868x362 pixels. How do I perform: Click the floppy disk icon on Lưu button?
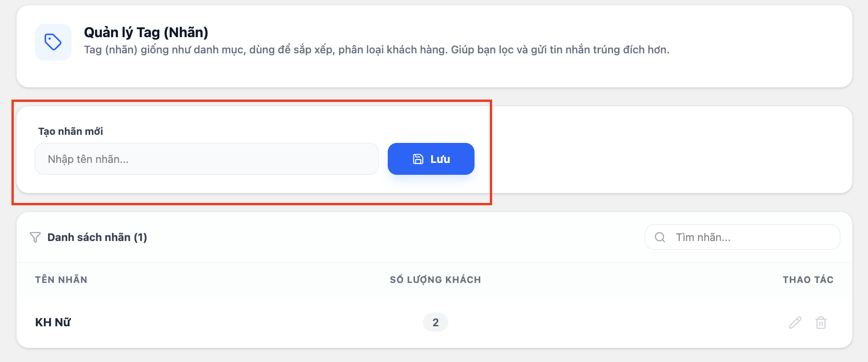[x=418, y=159]
